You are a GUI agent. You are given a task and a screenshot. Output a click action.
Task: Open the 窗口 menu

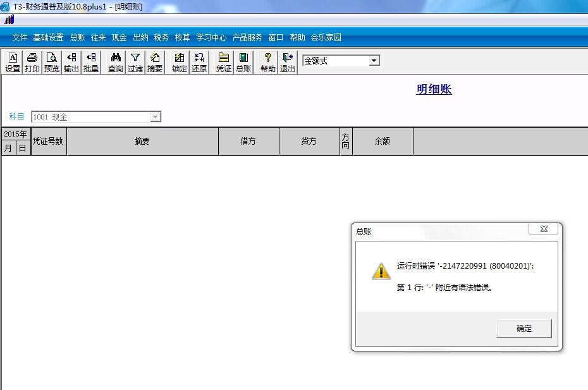click(x=276, y=37)
